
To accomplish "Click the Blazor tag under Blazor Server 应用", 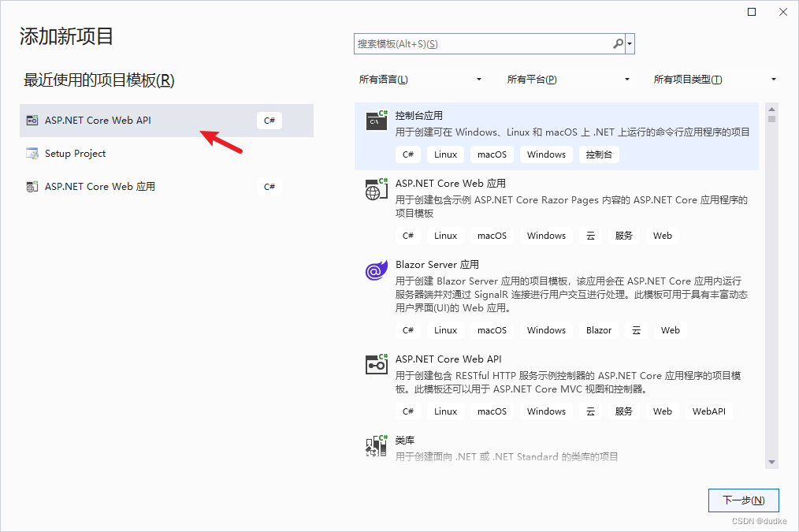I will click(x=599, y=330).
